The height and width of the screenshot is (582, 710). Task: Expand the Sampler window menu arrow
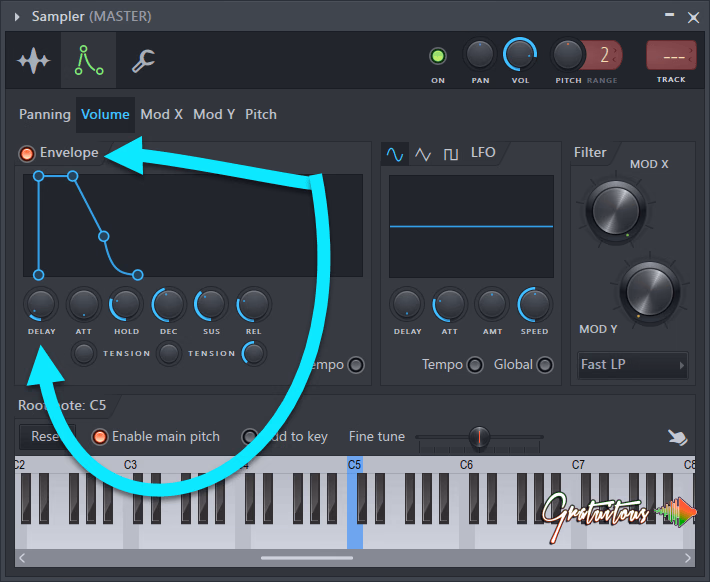point(17,17)
